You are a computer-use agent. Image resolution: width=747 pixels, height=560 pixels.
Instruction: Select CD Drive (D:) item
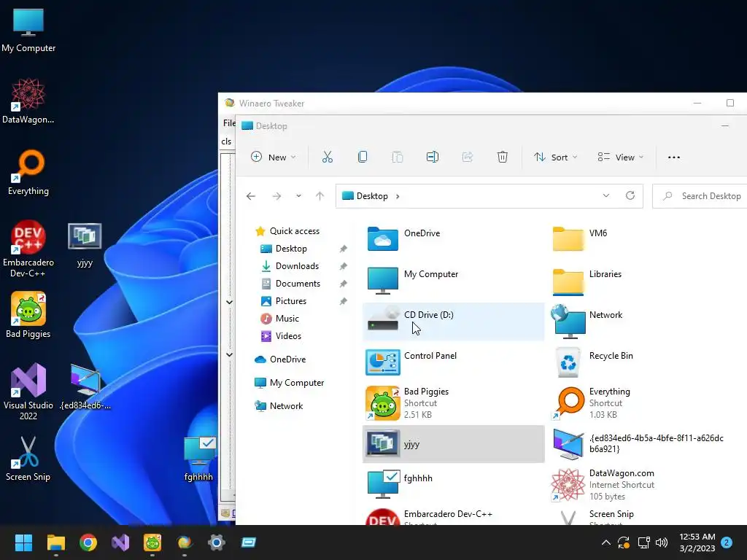coord(453,322)
